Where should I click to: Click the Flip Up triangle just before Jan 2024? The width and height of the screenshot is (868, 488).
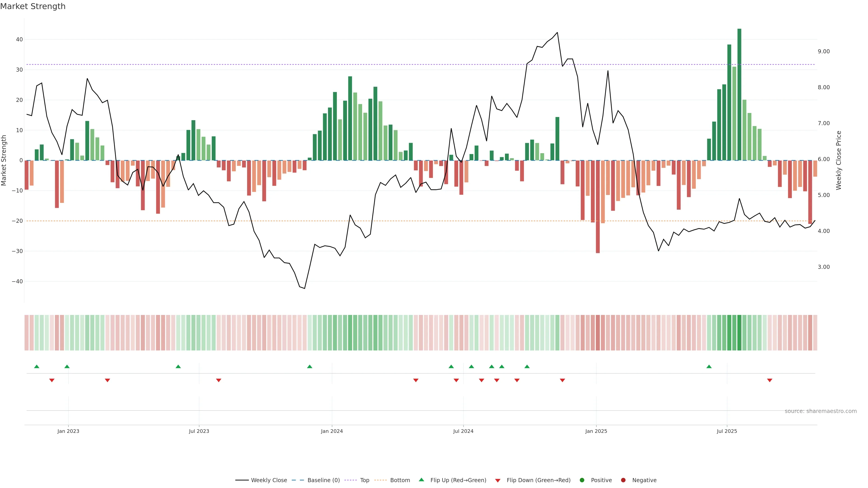310,366
